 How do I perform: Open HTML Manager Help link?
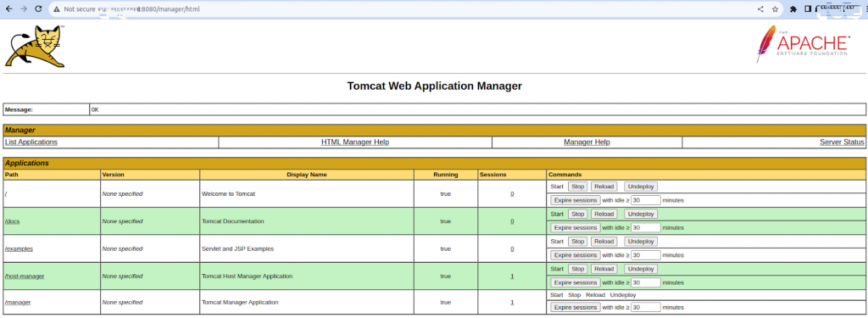[355, 142]
